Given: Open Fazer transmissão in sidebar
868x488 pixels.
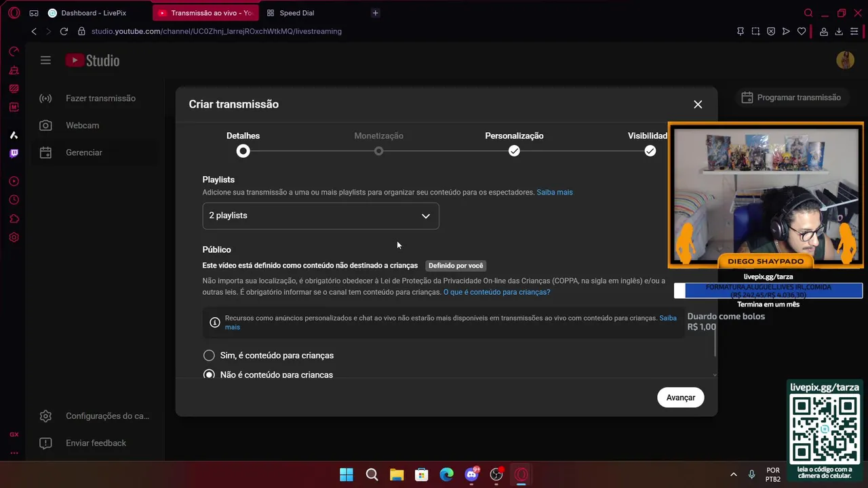Looking at the screenshot, I should [x=95, y=98].
